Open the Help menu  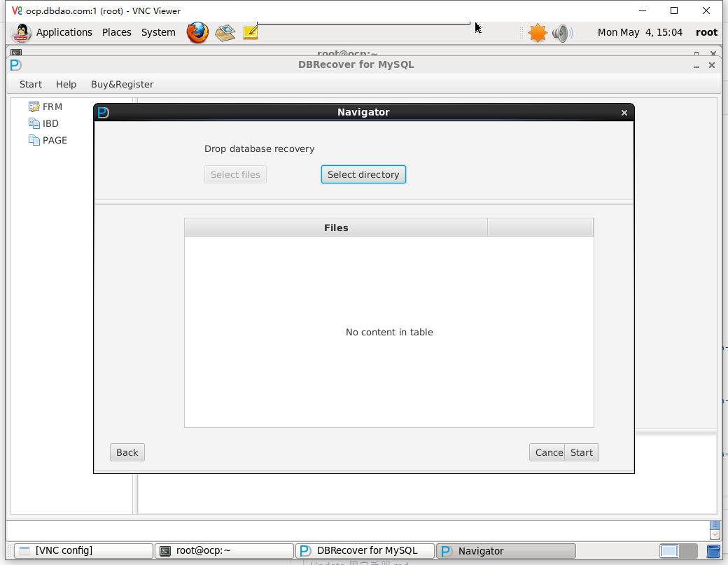tap(66, 84)
